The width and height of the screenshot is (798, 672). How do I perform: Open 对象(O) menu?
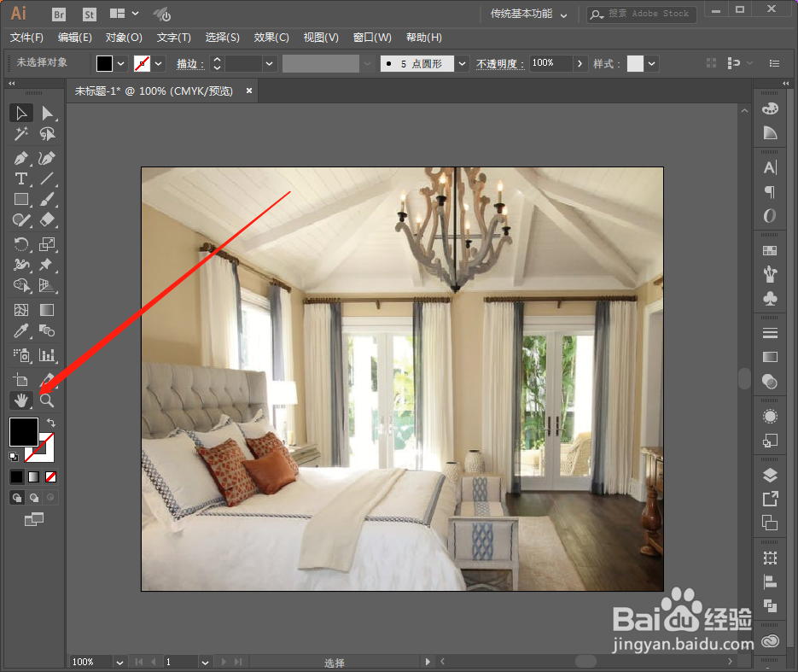click(x=124, y=38)
